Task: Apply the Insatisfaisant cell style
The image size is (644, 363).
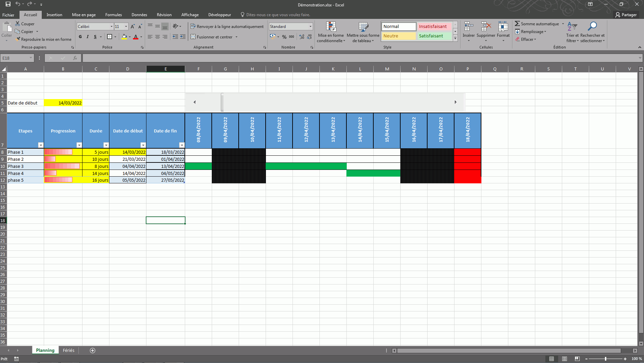Action: tap(434, 27)
